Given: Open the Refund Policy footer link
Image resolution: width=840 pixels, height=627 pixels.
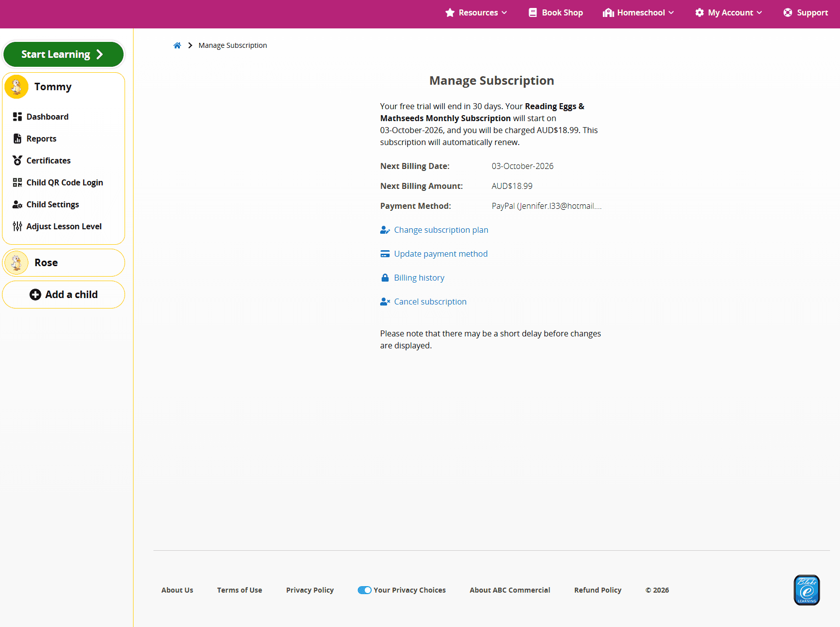Looking at the screenshot, I should (x=598, y=590).
